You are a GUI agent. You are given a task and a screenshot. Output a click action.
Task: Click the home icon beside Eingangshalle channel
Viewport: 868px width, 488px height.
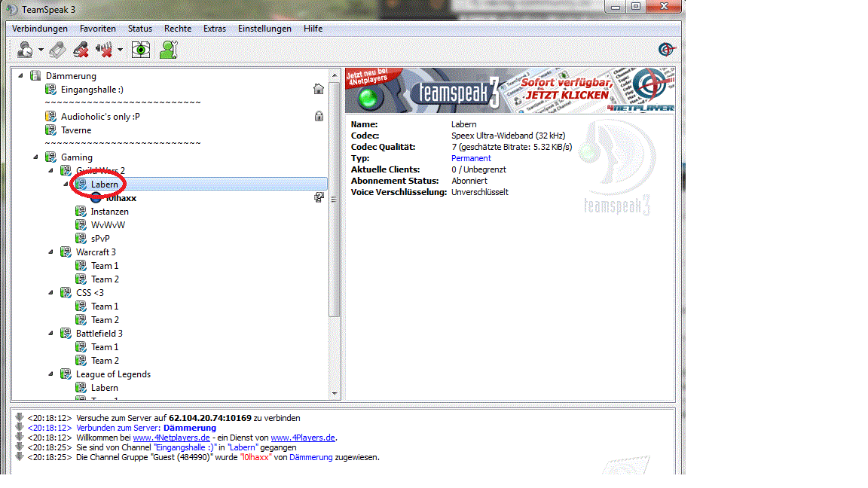[x=319, y=90]
